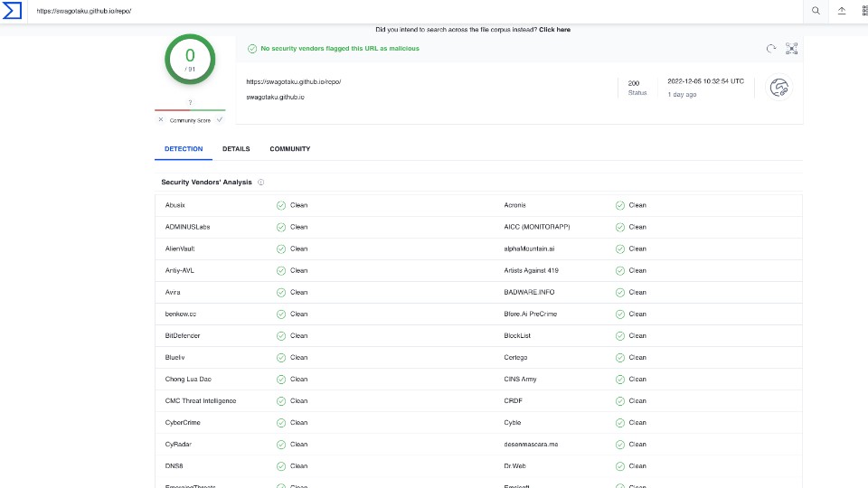Click the swagotaku.github.io domain text
This screenshot has height=488, width=868.
coord(275,98)
